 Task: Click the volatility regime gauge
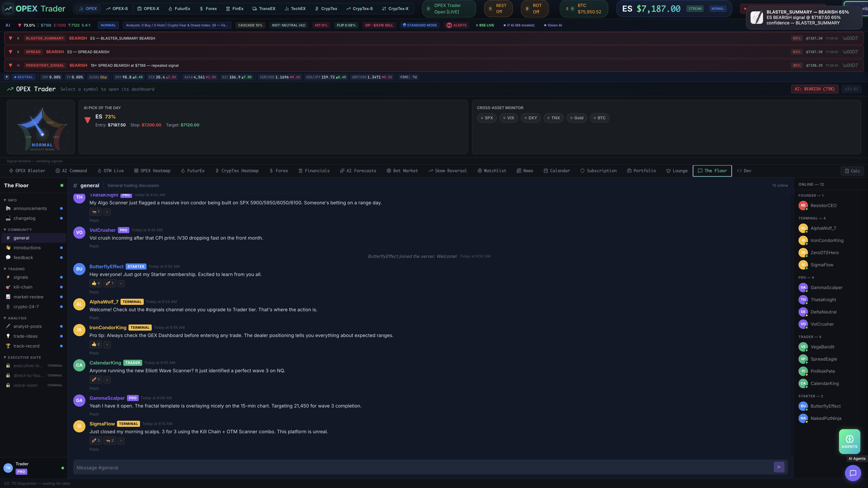pyautogui.click(x=41, y=127)
